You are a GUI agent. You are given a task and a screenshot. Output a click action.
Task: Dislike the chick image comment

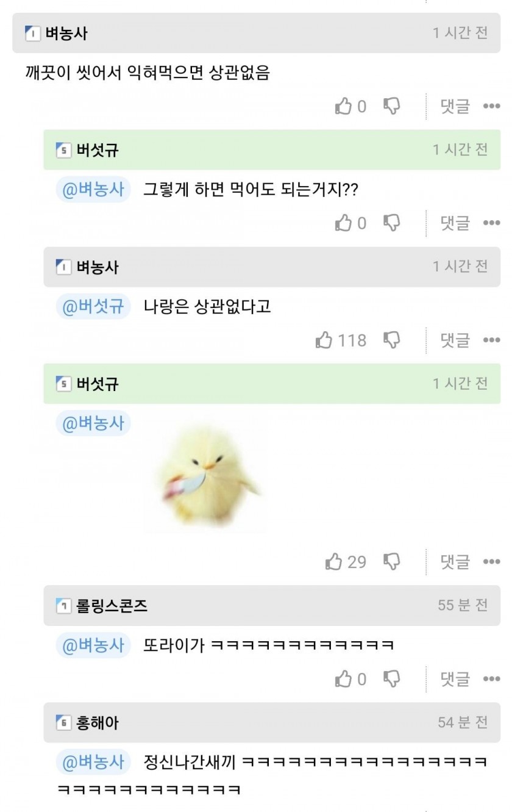(x=391, y=561)
